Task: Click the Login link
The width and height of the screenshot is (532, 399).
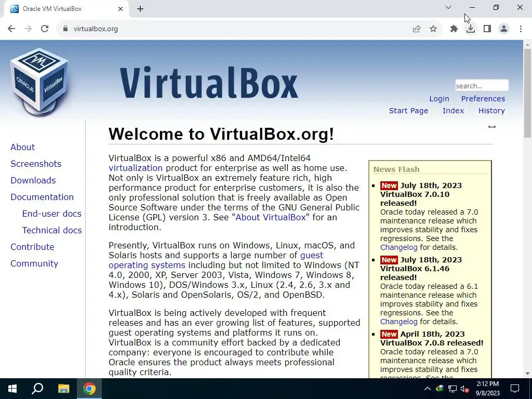Action: point(439,99)
